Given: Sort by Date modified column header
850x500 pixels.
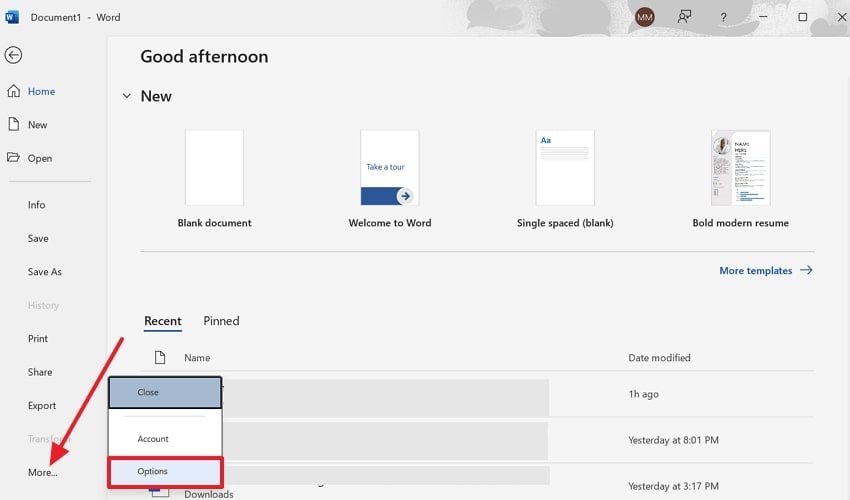Looking at the screenshot, I should [x=659, y=358].
